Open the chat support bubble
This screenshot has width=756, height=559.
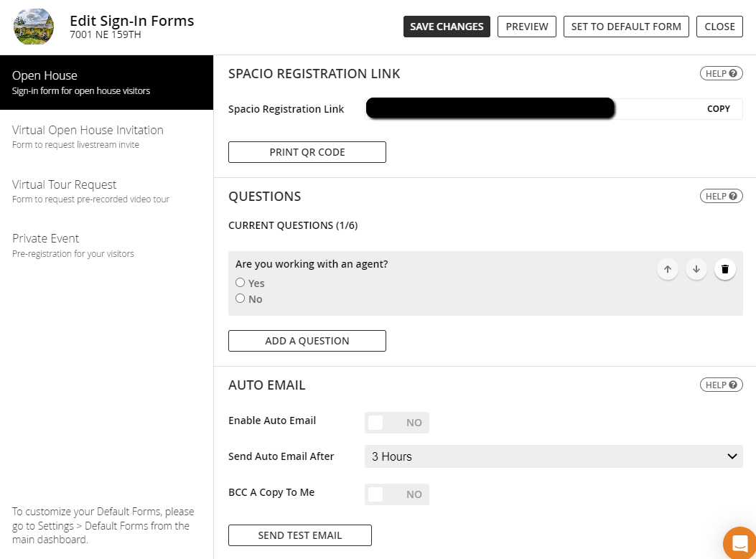739,542
